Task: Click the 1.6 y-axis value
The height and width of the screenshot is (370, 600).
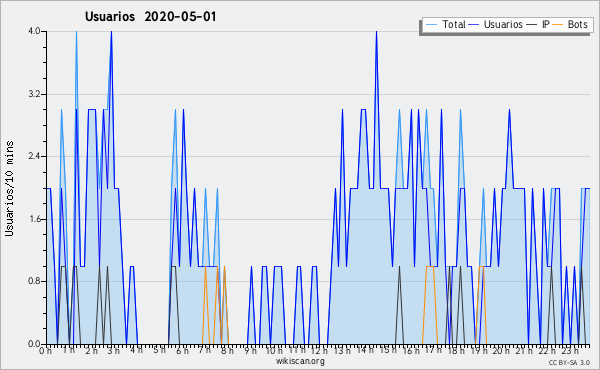Action: click(34, 219)
